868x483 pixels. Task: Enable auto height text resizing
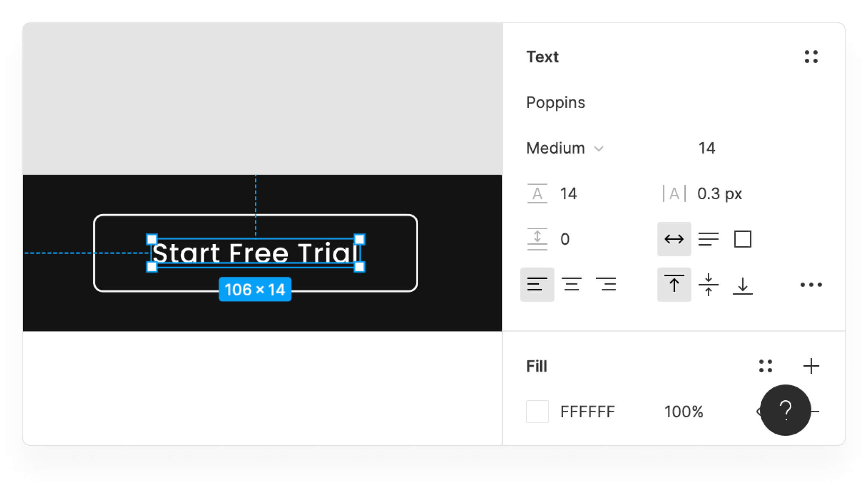pos(708,239)
